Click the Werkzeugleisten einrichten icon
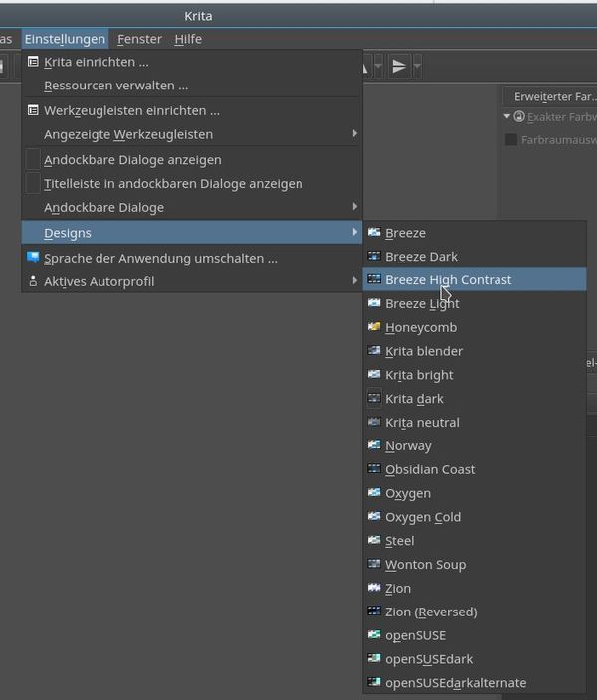The image size is (597, 700). 33,110
